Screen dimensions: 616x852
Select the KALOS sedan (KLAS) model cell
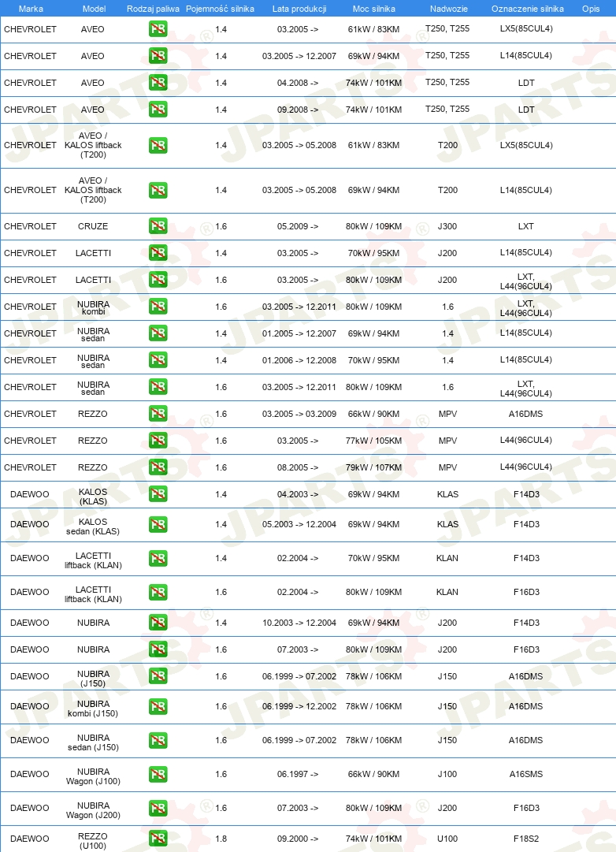[93, 526]
